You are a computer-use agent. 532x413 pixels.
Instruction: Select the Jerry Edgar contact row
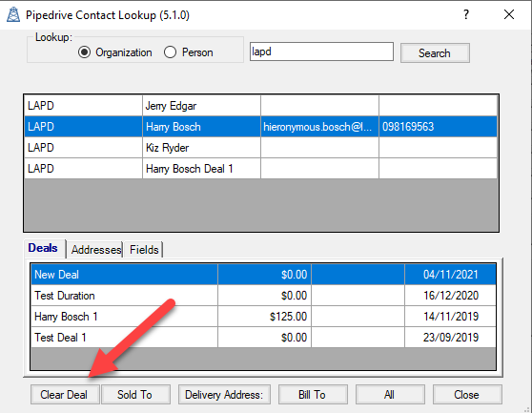pyautogui.click(x=260, y=106)
